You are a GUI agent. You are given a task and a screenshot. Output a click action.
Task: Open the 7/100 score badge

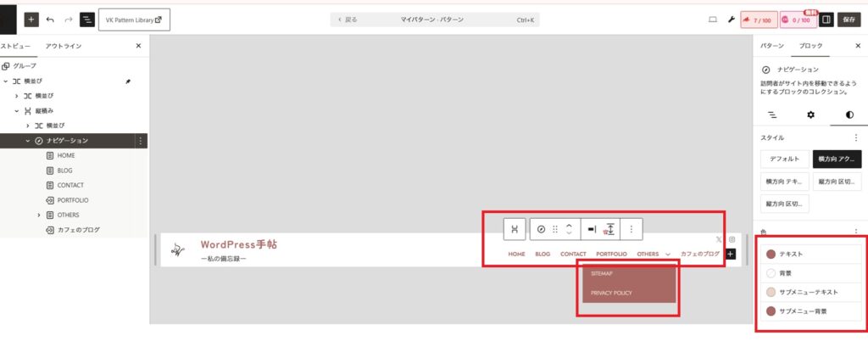[759, 20]
